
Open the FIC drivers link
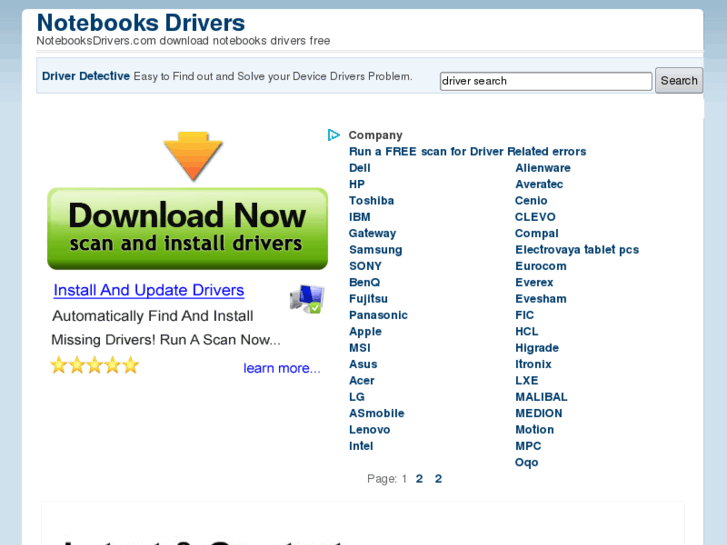pos(524,315)
